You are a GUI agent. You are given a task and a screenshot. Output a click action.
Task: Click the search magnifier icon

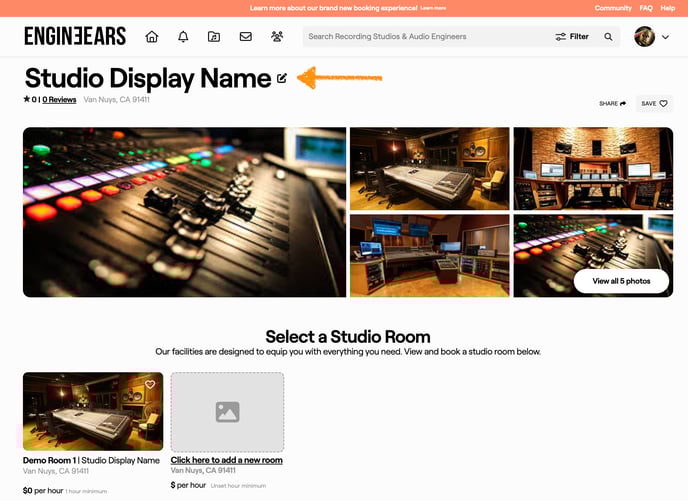click(x=608, y=37)
